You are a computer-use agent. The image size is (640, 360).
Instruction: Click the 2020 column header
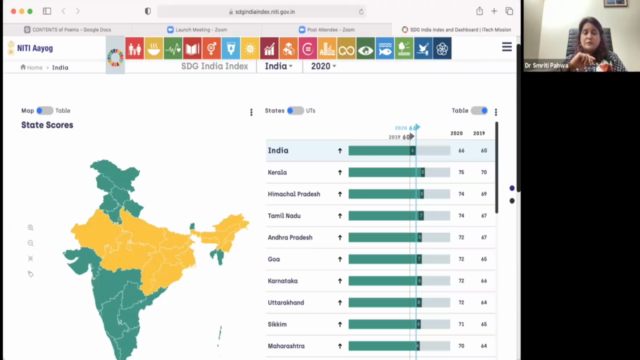click(456, 133)
